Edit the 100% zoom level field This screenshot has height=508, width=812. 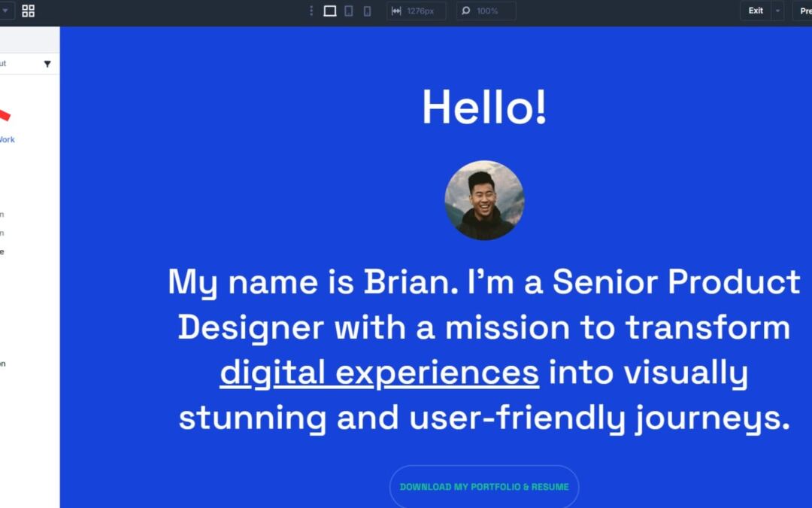pyautogui.click(x=492, y=11)
